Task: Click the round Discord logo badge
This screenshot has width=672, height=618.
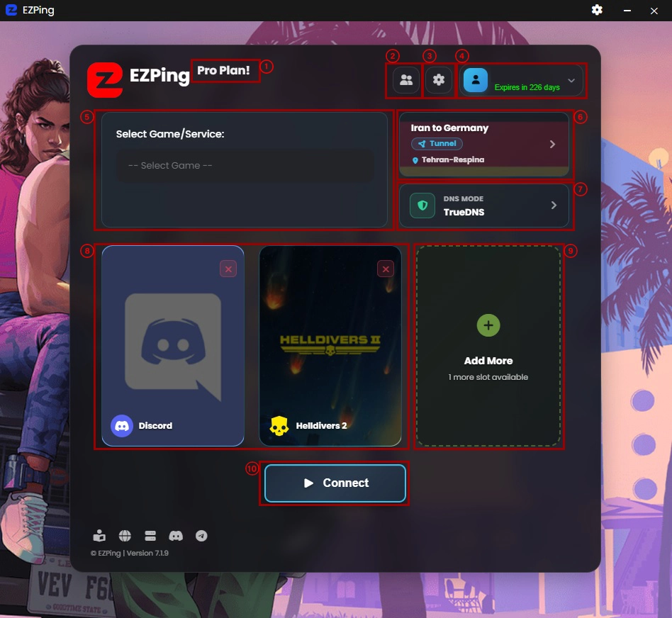Action: (x=122, y=426)
